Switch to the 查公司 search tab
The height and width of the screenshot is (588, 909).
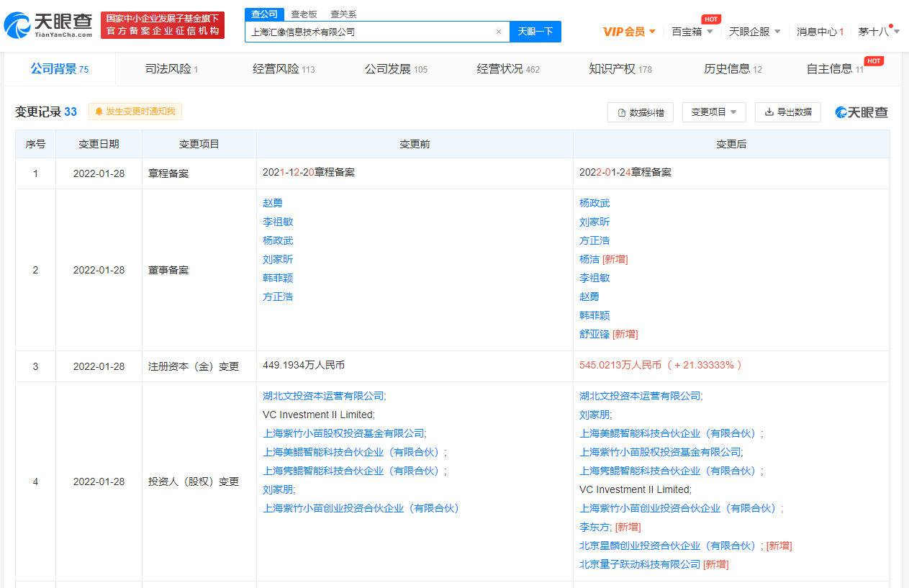tap(264, 14)
